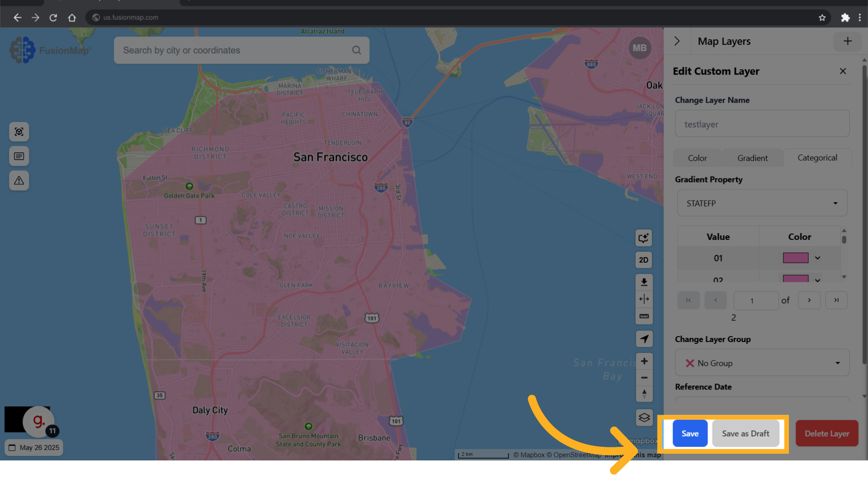Switch to the Gradient tab
The image size is (868, 488).
(x=752, y=158)
